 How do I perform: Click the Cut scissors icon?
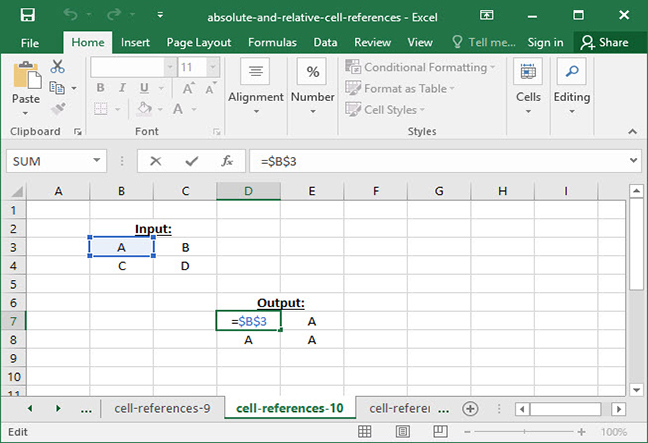pyautogui.click(x=57, y=67)
